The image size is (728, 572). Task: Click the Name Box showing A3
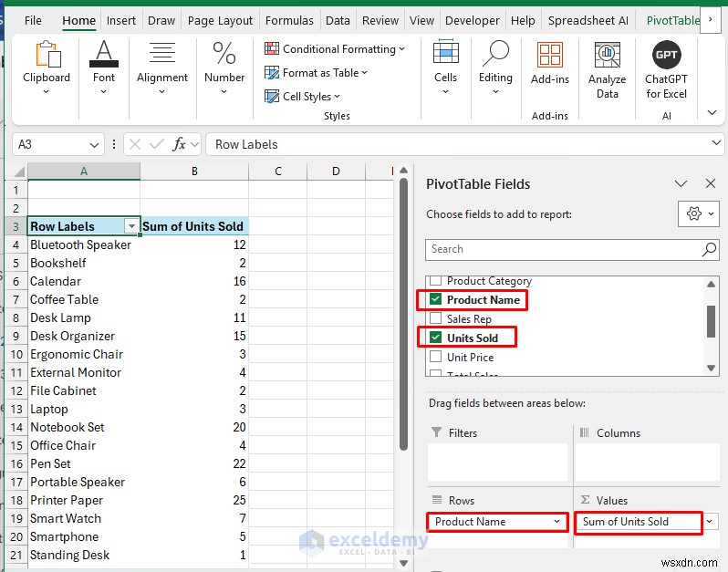pyautogui.click(x=50, y=145)
